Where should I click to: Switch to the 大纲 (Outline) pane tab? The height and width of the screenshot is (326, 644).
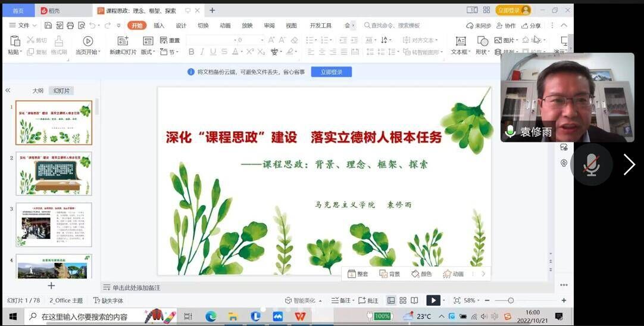tap(37, 91)
